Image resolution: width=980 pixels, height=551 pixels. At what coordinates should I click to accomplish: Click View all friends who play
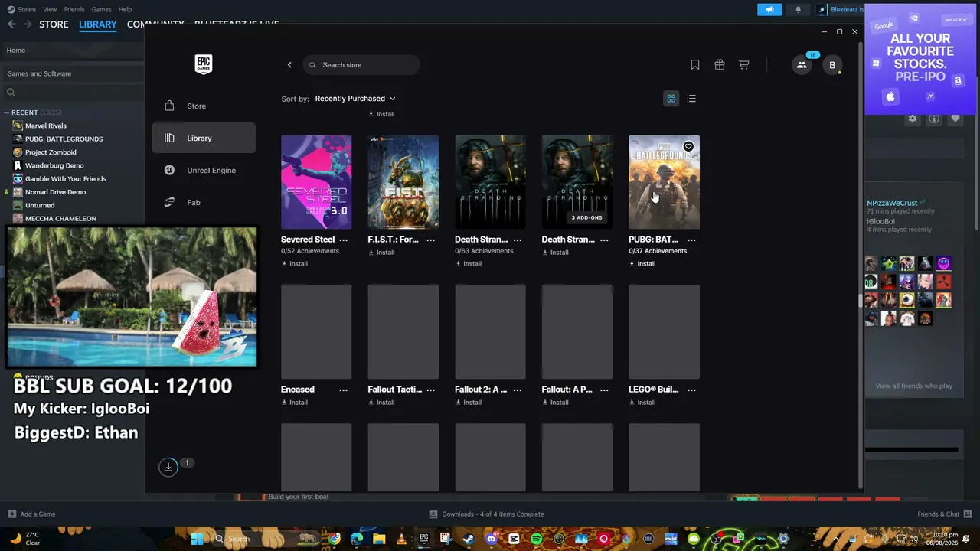(913, 386)
